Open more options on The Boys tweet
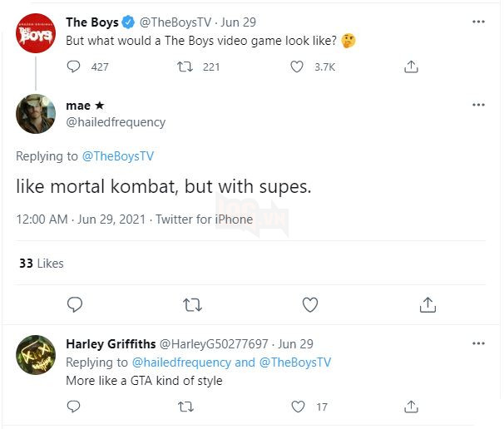The height and width of the screenshot is (429, 504). pyautogui.click(x=478, y=22)
